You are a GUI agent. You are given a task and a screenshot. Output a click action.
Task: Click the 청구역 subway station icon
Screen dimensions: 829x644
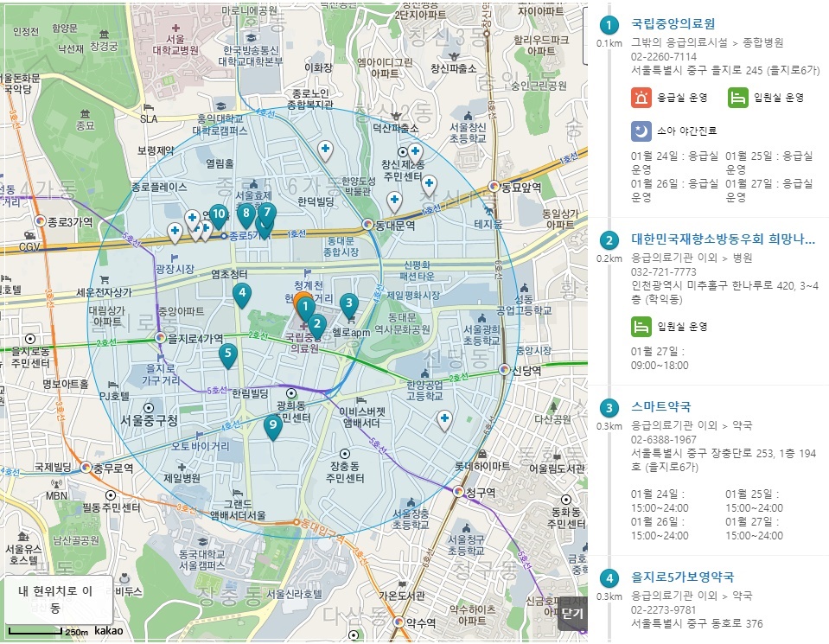458,491
